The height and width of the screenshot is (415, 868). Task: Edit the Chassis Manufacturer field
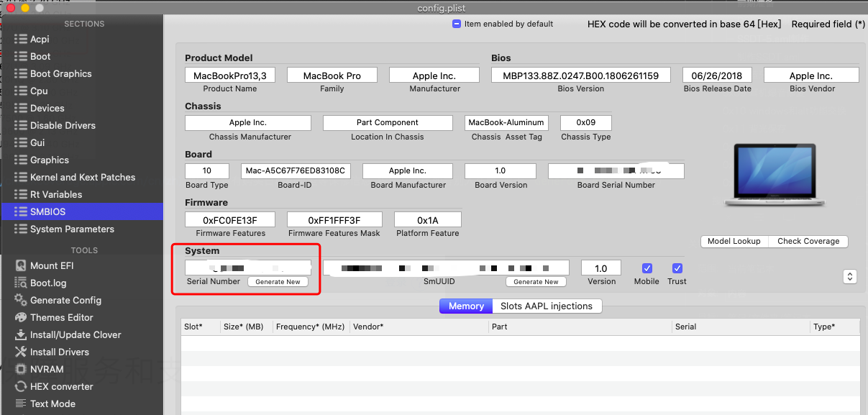click(248, 123)
